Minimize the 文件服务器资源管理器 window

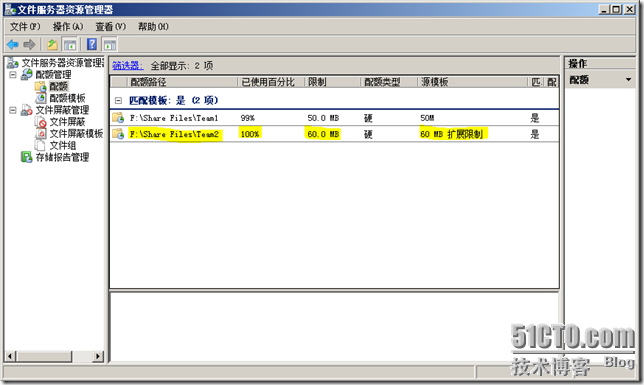point(603,9)
